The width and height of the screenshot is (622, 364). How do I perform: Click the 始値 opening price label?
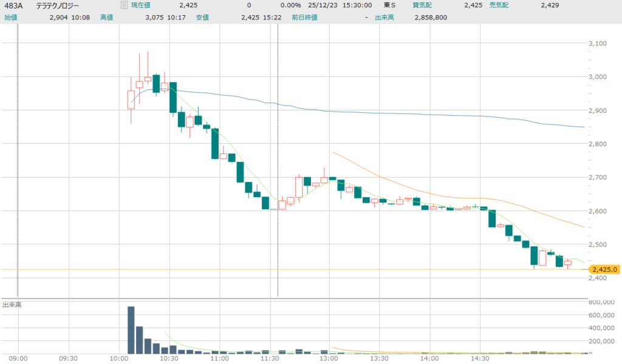pyautogui.click(x=11, y=18)
